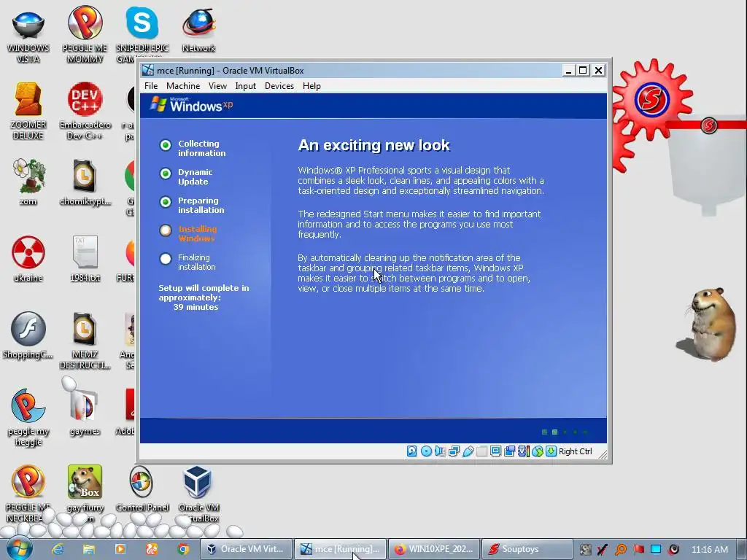The width and height of the screenshot is (747, 560).
Task: Select the Oracle VM VirtualBox desktop icon
Action: [x=198, y=494]
